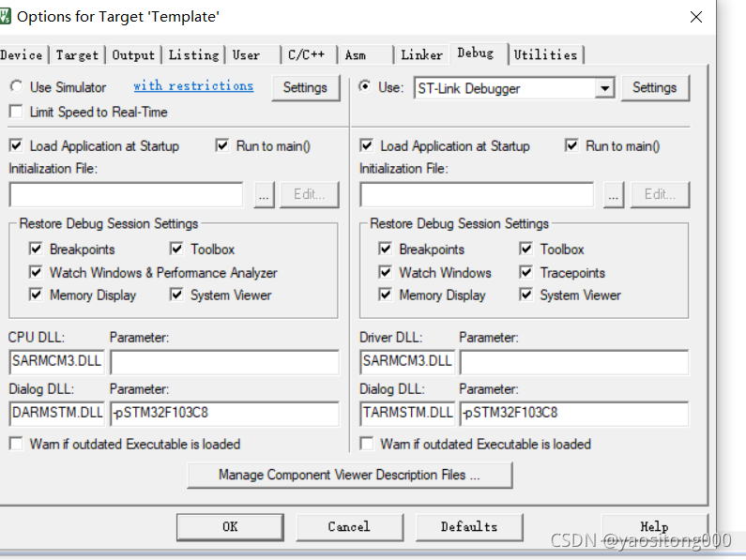The height and width of the screenshot is (560, 746).
Task: Toggle the Tracepoints checkbox
Action: point(525,272)
